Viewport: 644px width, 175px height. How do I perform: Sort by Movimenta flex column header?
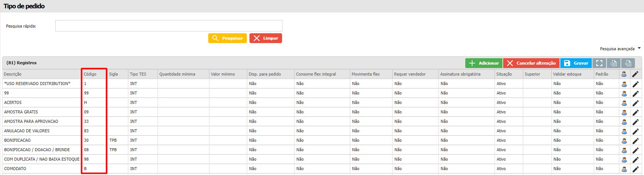pos(366,74)
